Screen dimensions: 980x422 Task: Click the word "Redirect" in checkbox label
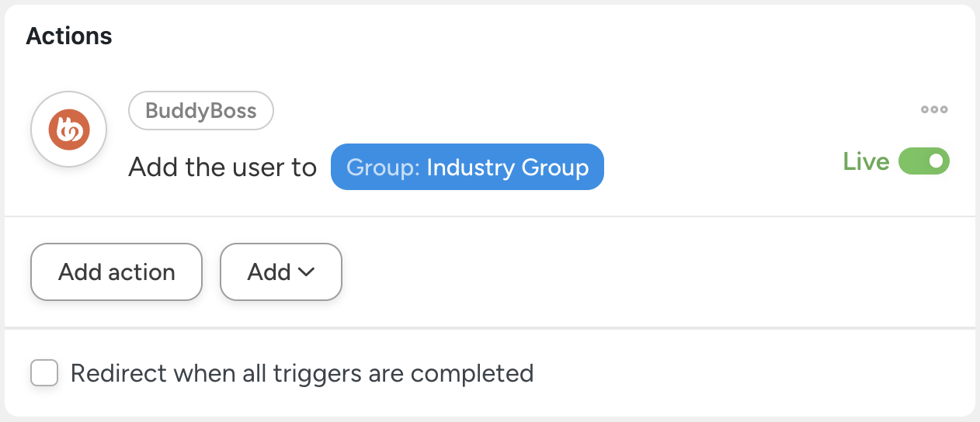119,373
